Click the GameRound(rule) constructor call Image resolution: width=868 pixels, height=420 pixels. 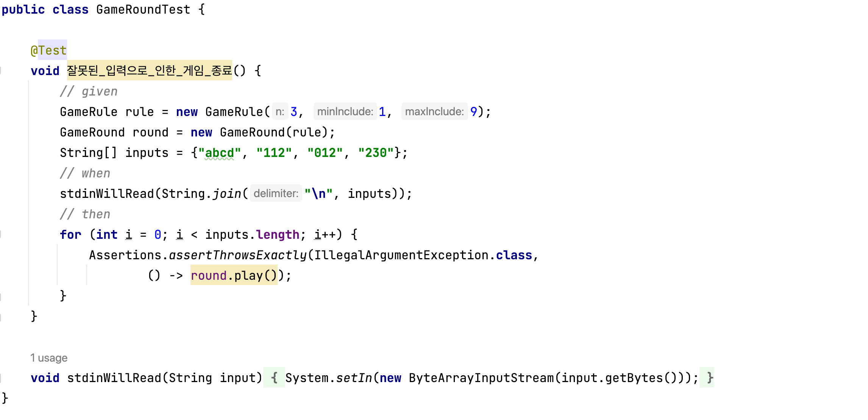(x=273, y=132)
